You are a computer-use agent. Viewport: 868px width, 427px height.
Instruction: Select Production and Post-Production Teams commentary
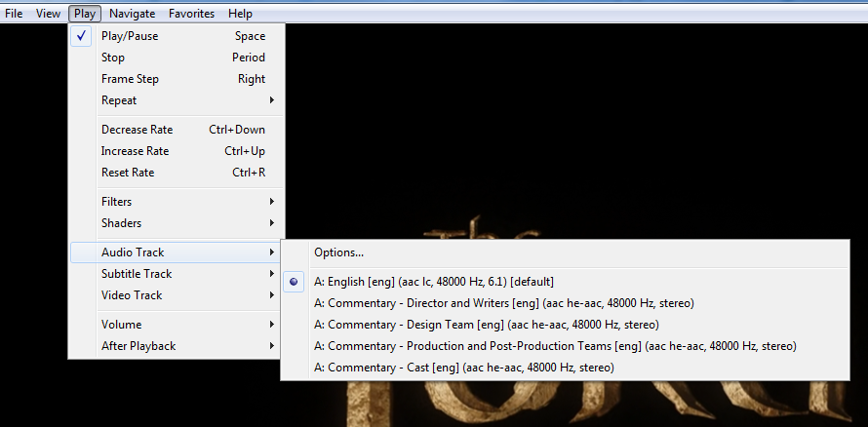[566, 346]
